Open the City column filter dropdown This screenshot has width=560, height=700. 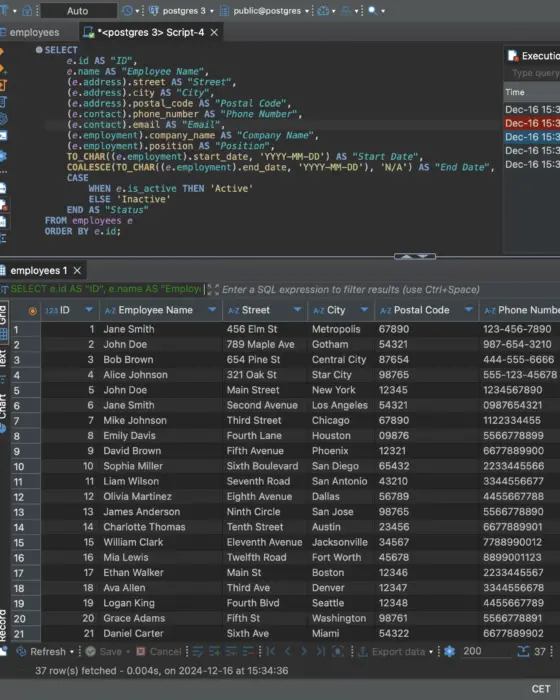tap(364, 310)
